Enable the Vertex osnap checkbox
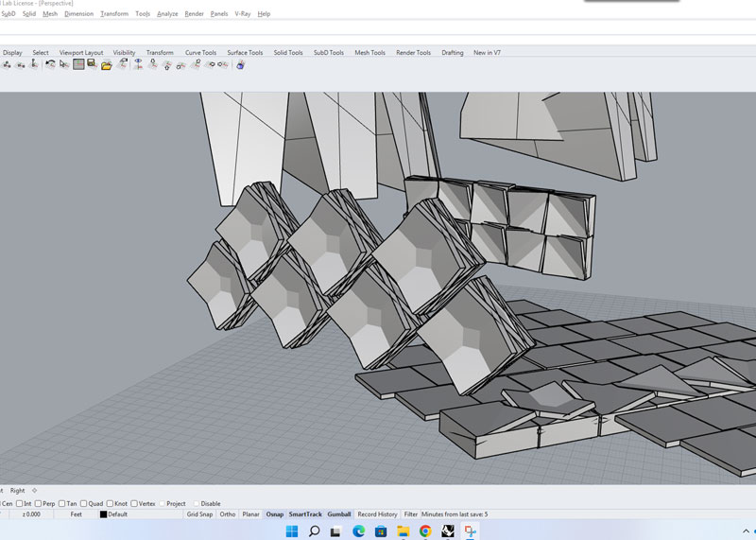Image resolution: width=756 pixels, height=540 pixels. tap(134, 503)
